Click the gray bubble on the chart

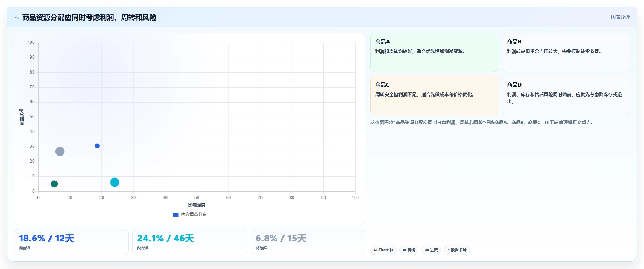[60, 151]
